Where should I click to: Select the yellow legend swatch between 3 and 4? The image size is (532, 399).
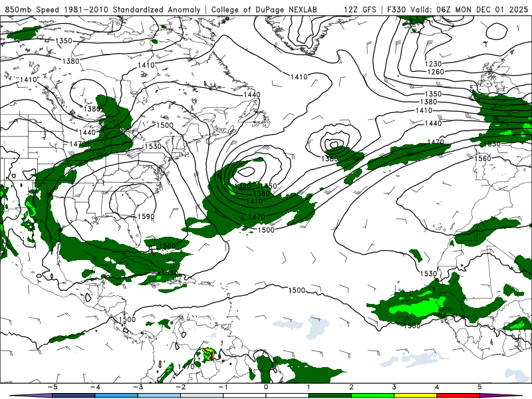(416, 396)
